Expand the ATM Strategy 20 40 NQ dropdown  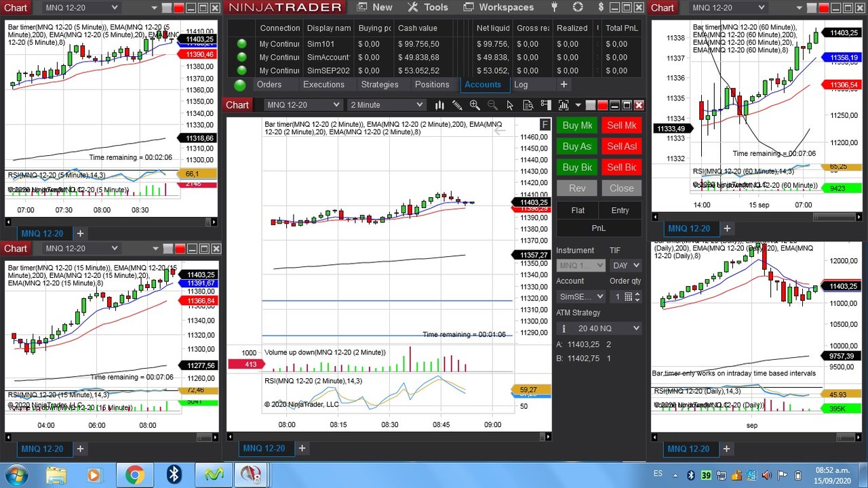[x=599, y=328]
